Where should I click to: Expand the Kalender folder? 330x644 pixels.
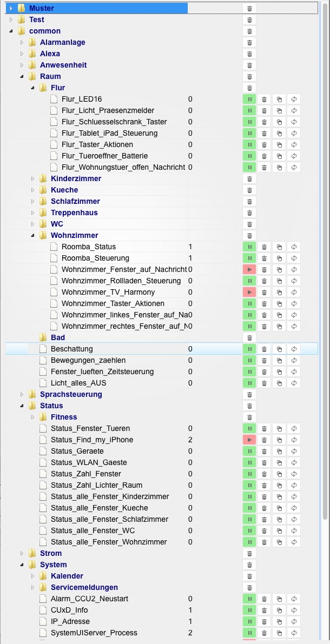point(33,576)
